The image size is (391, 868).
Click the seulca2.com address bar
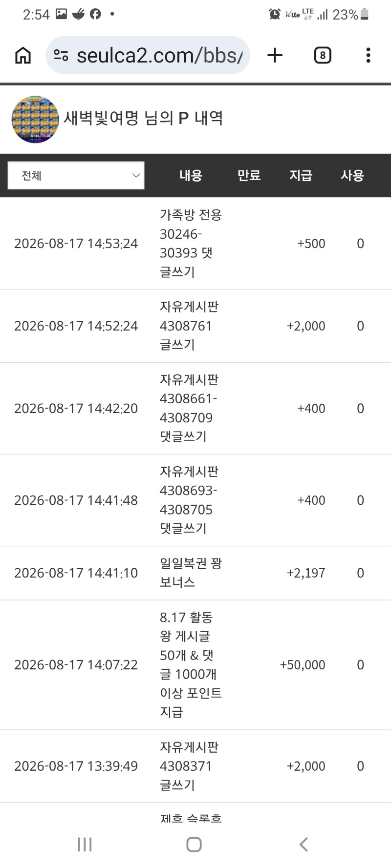pos(148,55)
